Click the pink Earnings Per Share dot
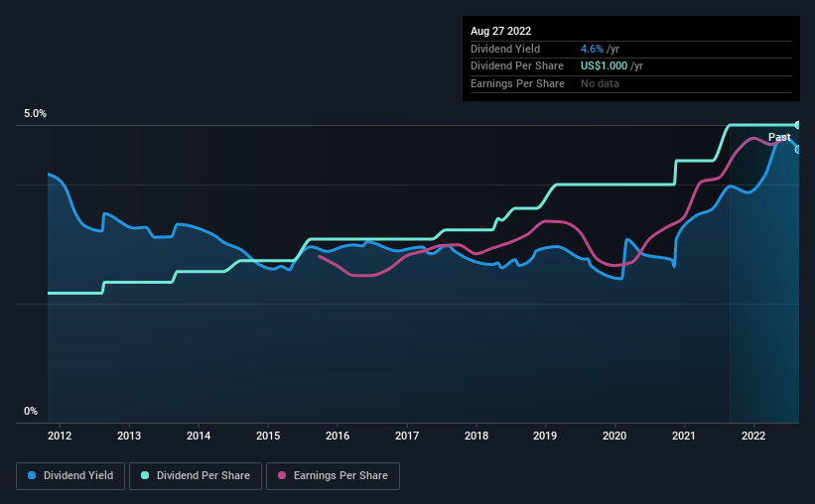Viewport: 815px width, 504px height. click(282, 475)
